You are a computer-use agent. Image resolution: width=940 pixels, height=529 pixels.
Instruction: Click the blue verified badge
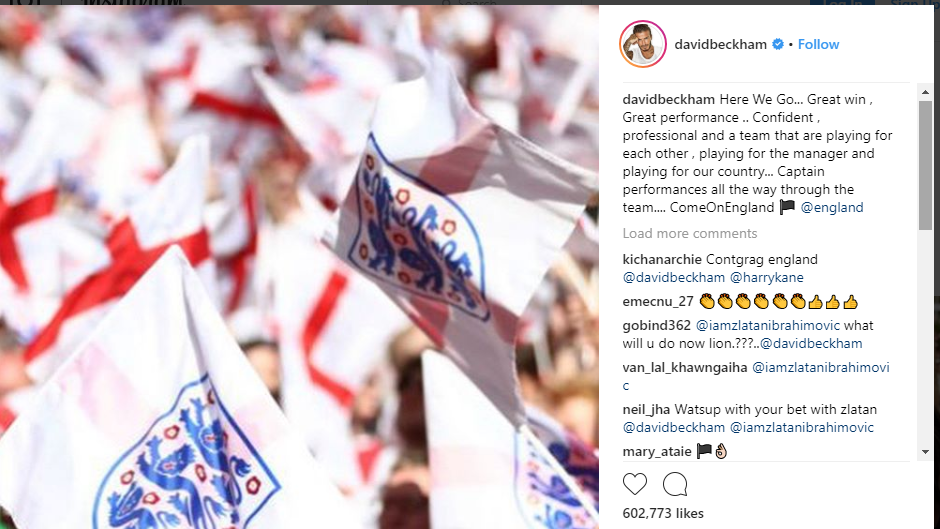pyautogui.click(x=778, y=44)
